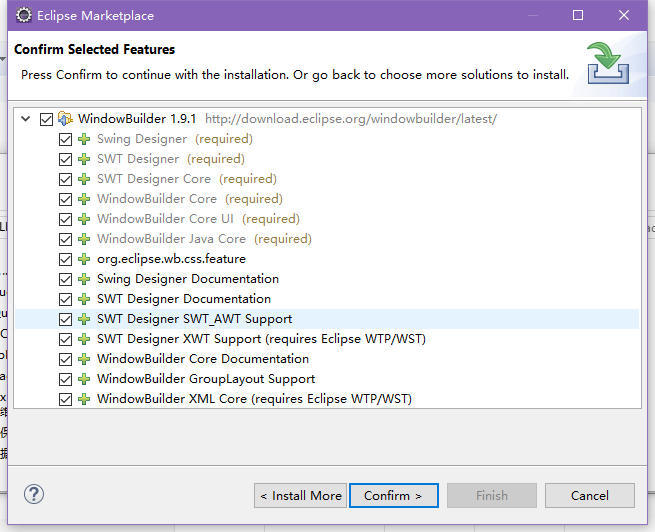The width and height of the screenshot is (655, 532).
Task: Click the plus icon beside Swing Designer Documentation
Action: coord(84,279)
